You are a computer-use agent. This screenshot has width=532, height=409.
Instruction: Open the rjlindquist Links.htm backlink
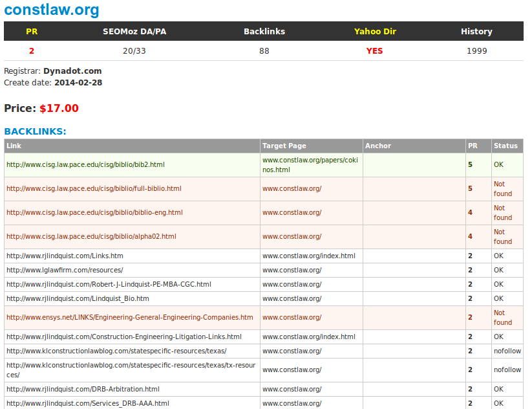(x=65, y=256)
